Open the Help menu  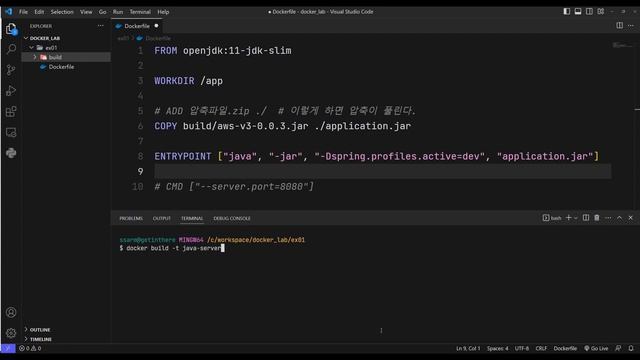point(163,12)
